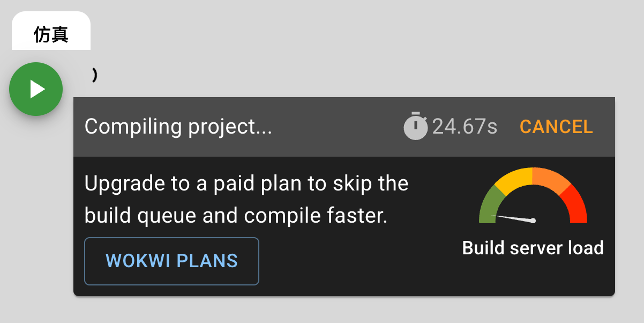Click the gauge needle's pivot dot
Screen dimensions: 644x323
533,221
